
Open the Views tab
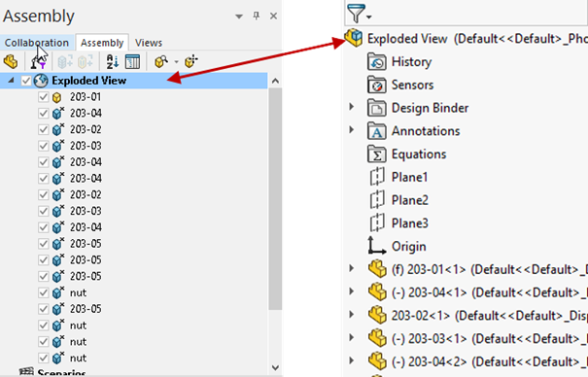pos(149,43)
